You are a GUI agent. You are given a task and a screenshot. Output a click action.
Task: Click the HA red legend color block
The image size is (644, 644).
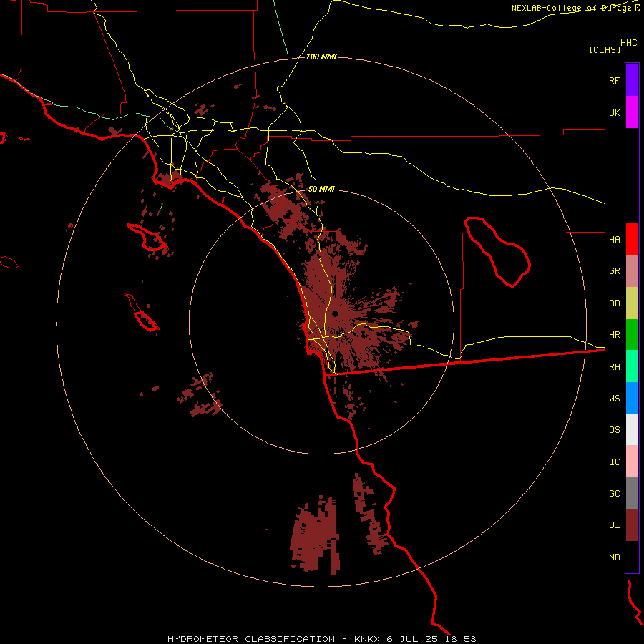pos(632,239)
